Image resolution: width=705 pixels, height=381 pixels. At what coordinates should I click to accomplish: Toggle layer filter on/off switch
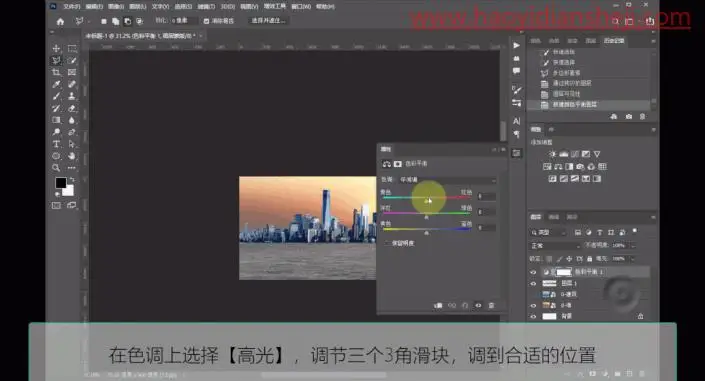point(635,231)
